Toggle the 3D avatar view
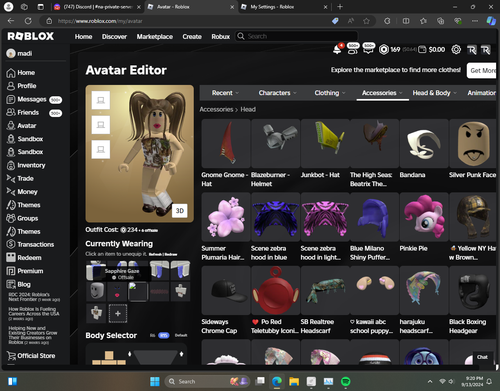500x391 pixels. [x=180, y=211]
